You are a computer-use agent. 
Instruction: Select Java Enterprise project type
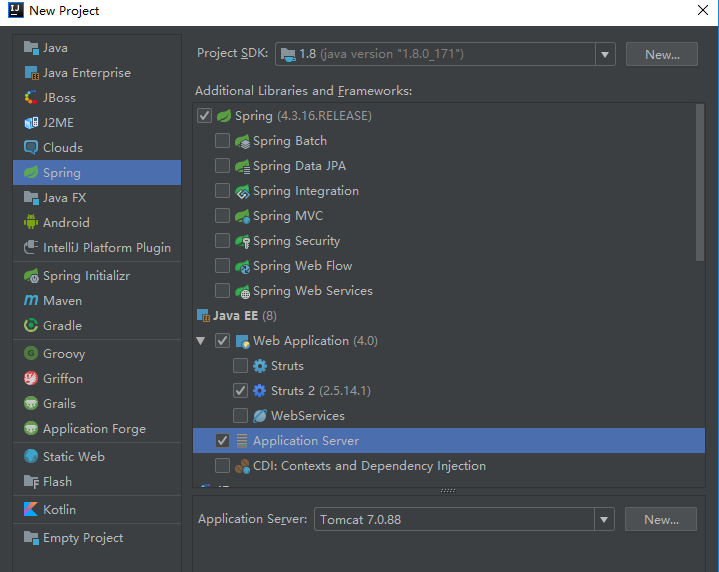tap(86, 72)
